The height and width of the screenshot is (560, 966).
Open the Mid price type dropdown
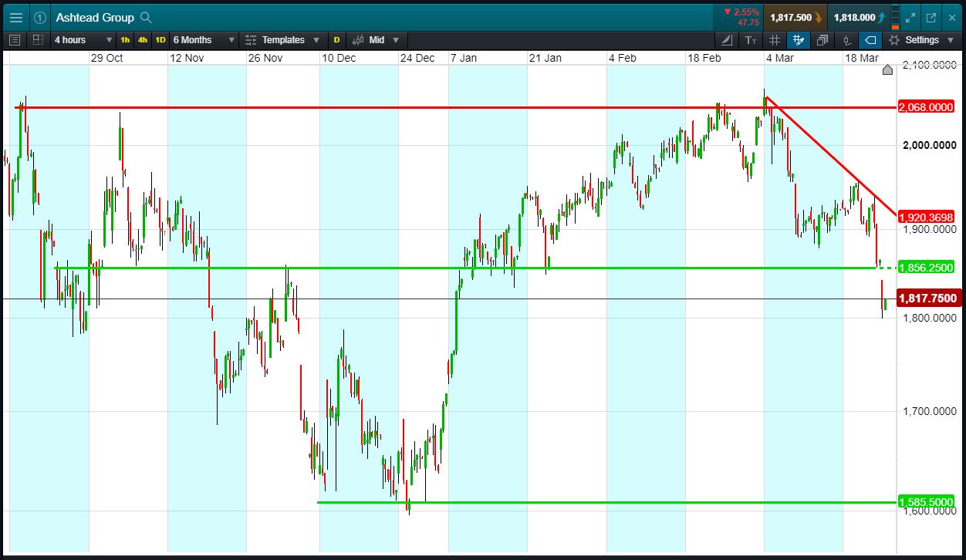click(x=377, y=40)
